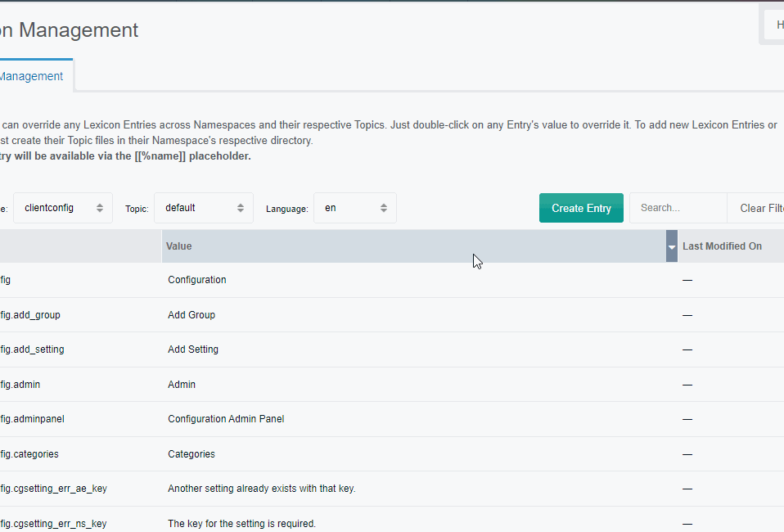Click the Clear Filter button

[768, 208]
